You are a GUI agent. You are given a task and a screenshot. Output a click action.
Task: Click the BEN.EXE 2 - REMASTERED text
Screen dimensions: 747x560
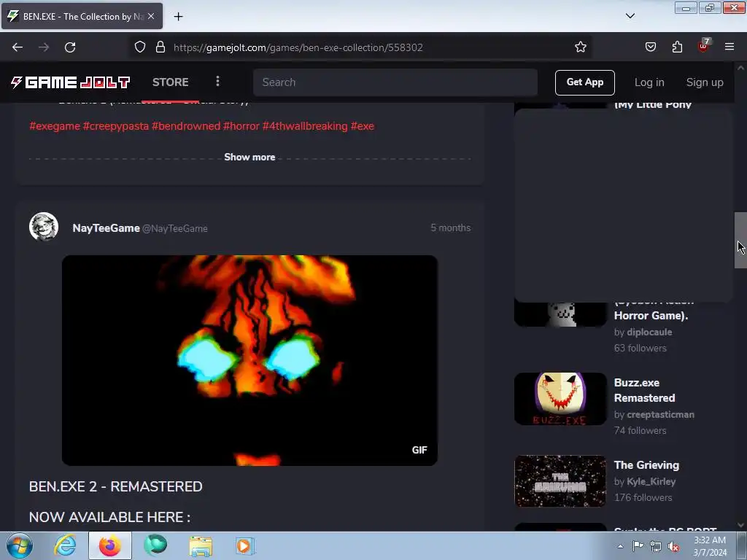point(116,486)
